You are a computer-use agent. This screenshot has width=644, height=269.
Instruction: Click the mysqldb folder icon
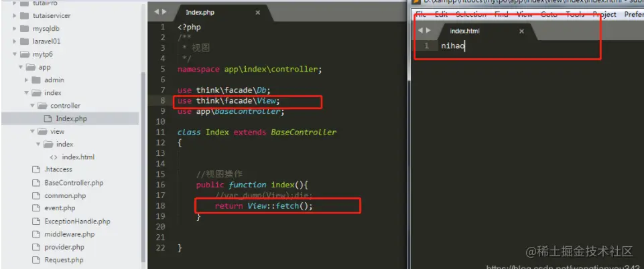[x=25, y=29]
